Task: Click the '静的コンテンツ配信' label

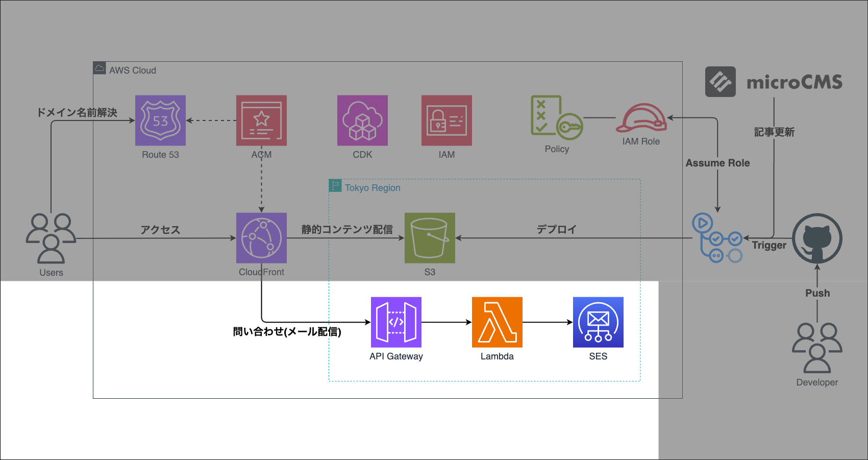Action: [347, 230]
